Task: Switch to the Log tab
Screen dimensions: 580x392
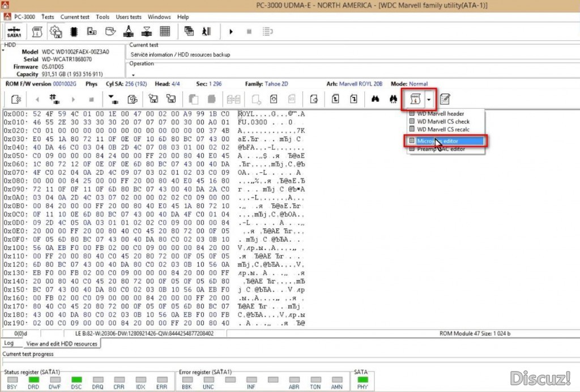Action: point(9,343)
